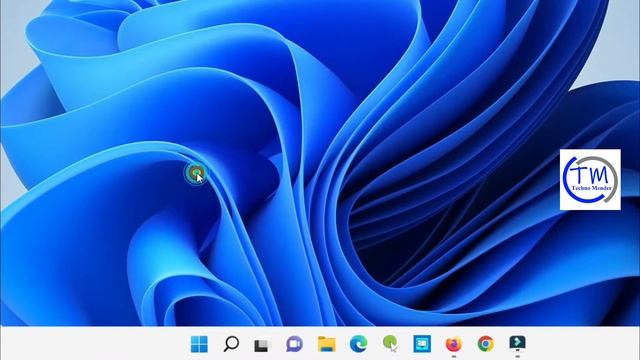The width and height of the screenshot is (640, 360).
Task: Open the Windows Start menu
Action: (x=199, y=344)
